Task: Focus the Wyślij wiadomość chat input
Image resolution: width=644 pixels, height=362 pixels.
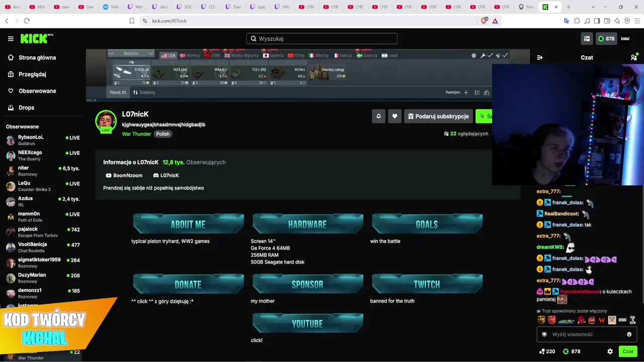Action: click(587, 334)
